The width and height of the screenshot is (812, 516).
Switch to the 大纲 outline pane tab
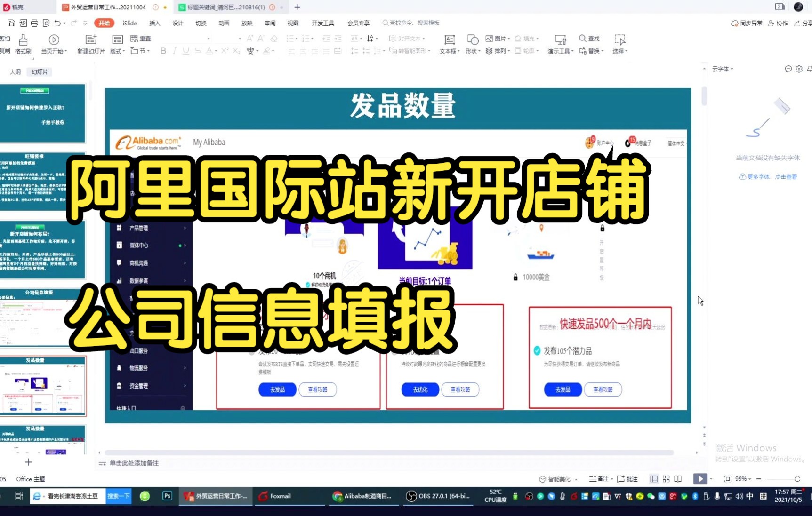coord(15,72)
